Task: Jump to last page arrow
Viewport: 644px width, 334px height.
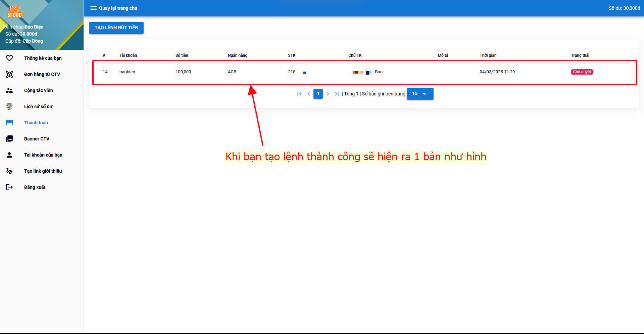Action: point(337,94)
